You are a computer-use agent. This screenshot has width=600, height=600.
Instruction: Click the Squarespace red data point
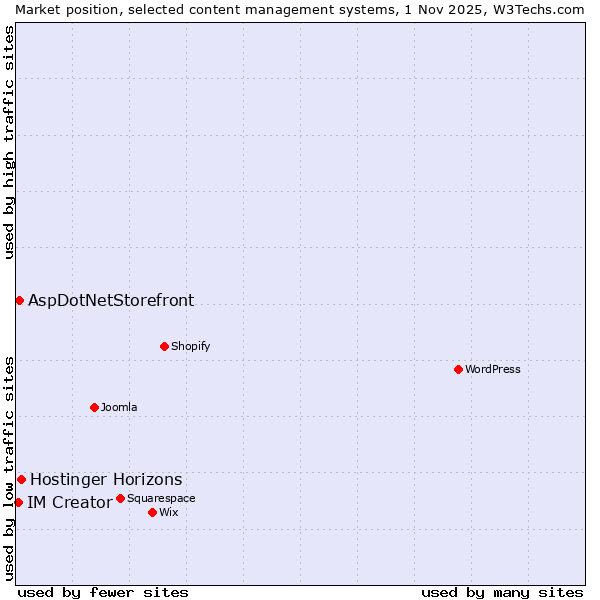(120, 498)
